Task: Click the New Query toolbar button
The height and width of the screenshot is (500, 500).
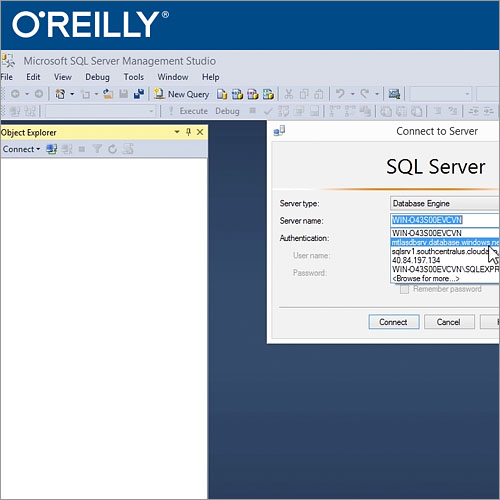Action: (182, 94)
